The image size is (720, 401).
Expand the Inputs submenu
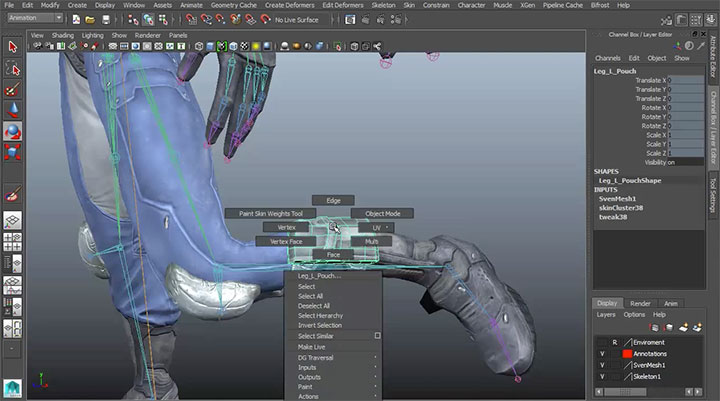333,367
